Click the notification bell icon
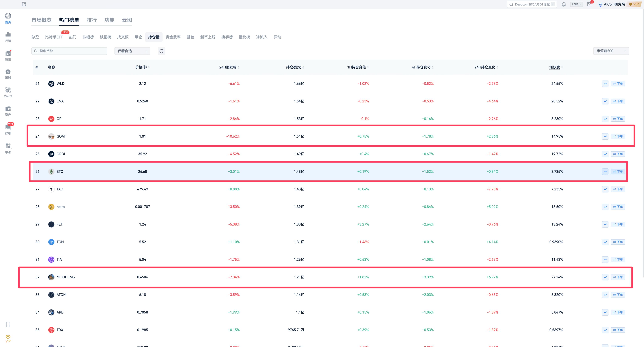The width and height of the screenshot is (644, 347). 563,4
